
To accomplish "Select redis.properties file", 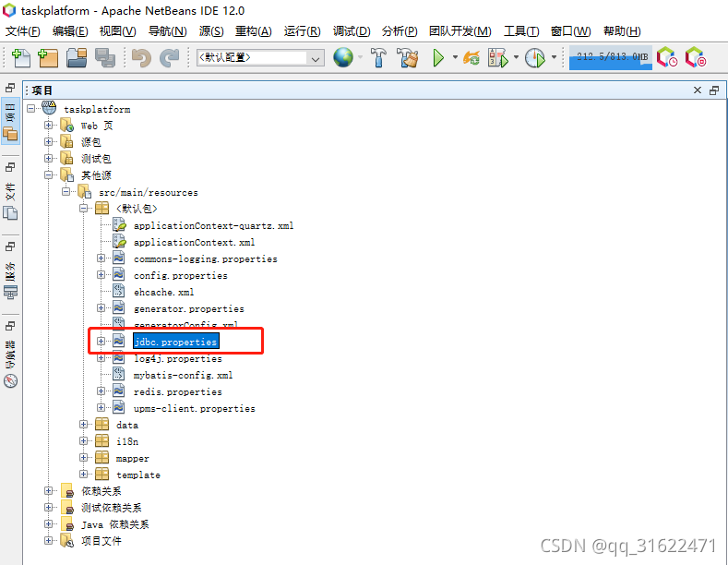I will [178, 392].
